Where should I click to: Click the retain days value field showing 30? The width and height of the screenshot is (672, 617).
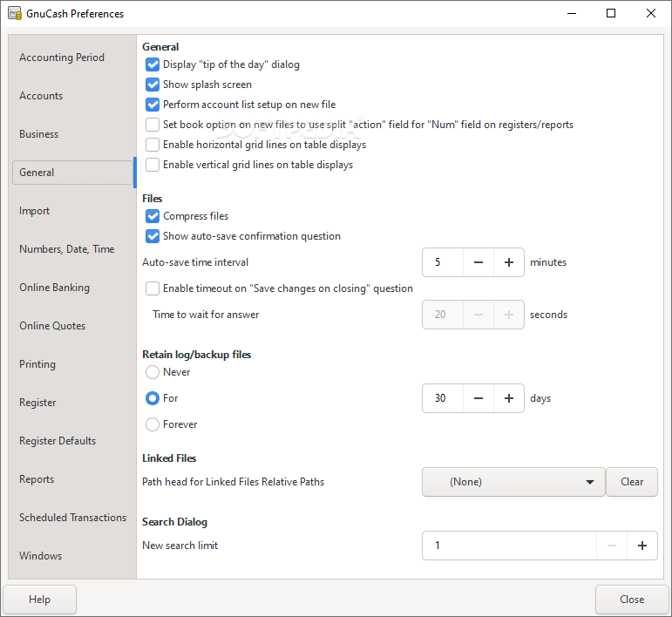pos(443,398)
